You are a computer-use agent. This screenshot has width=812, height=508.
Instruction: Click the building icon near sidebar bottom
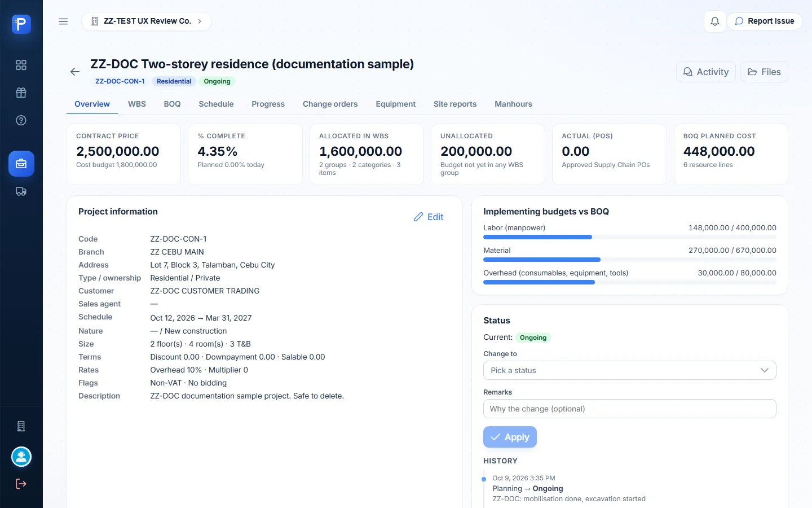point(21,426)
